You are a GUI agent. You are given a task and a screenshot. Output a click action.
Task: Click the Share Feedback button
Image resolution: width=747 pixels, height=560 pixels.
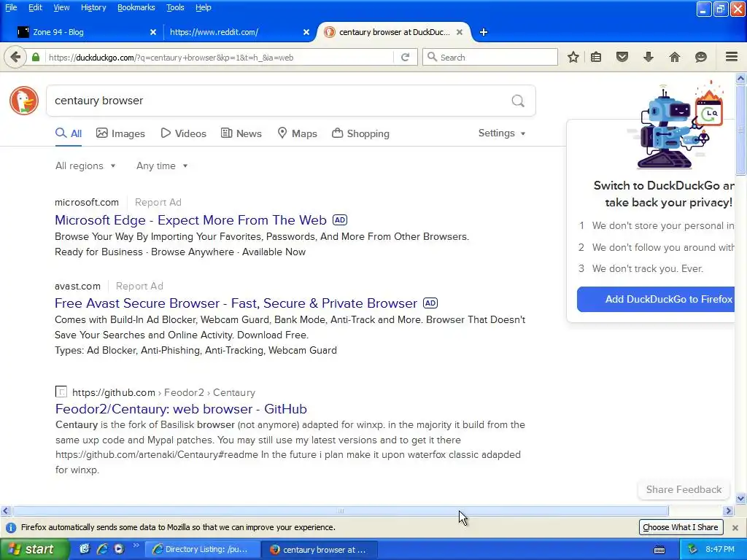pos(684,489)
